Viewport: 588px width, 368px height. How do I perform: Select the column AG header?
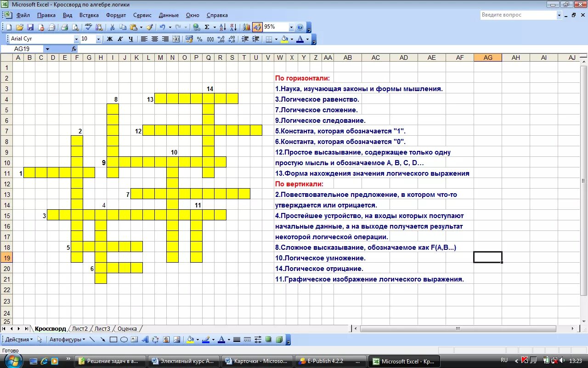(x=488, y=57)
